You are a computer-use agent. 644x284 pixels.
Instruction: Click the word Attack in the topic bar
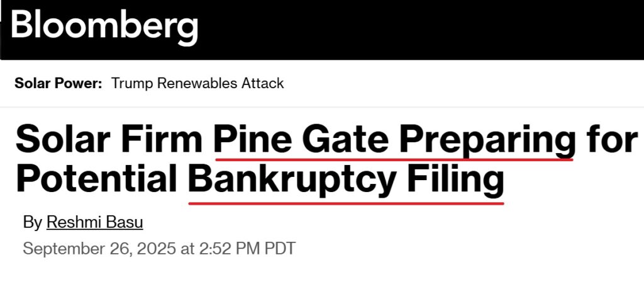[x=262, y=83]
